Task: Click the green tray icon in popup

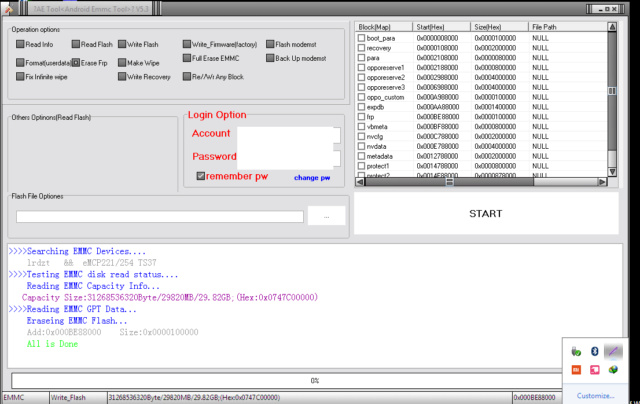Action: [x=575, y=351]
